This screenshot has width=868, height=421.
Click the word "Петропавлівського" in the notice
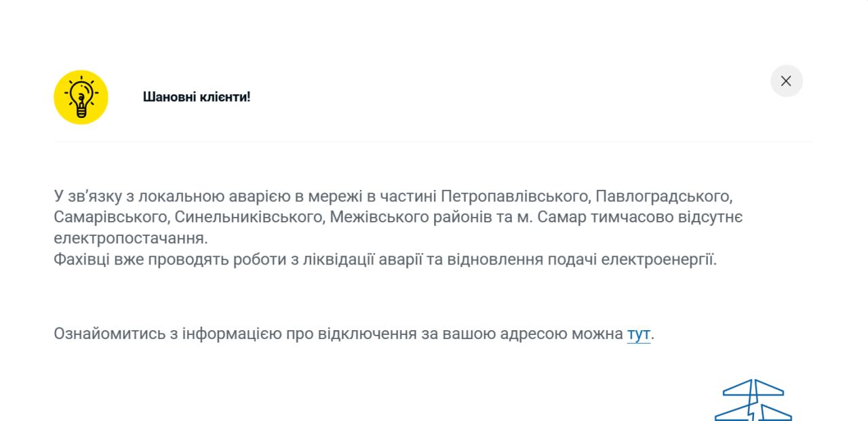(x=515, y=197)
